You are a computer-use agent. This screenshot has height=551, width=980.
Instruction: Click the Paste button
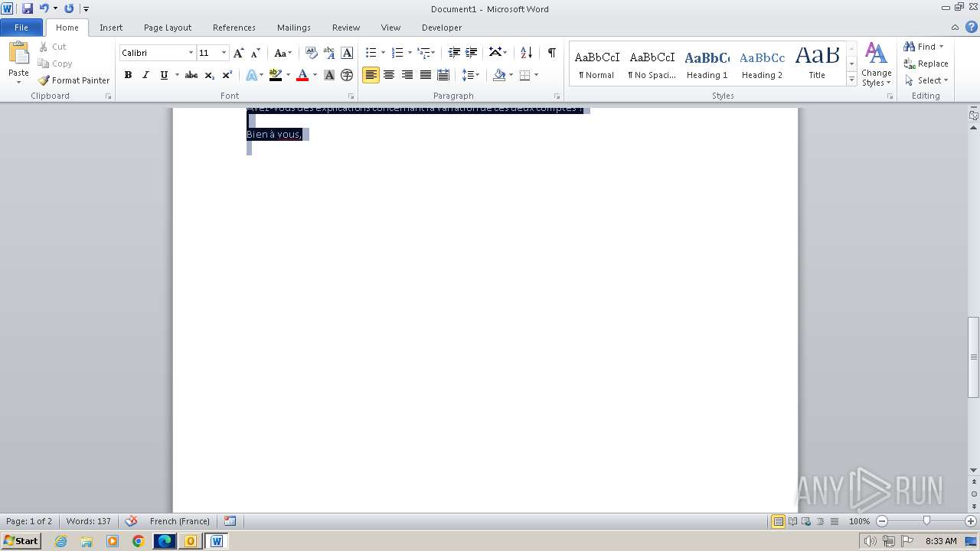tap(18, 63)
